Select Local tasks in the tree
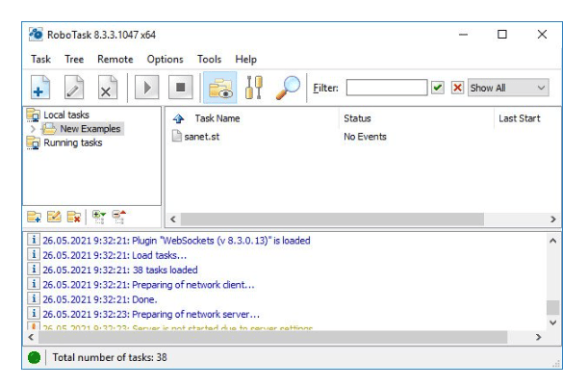 [x=66, y=115]
